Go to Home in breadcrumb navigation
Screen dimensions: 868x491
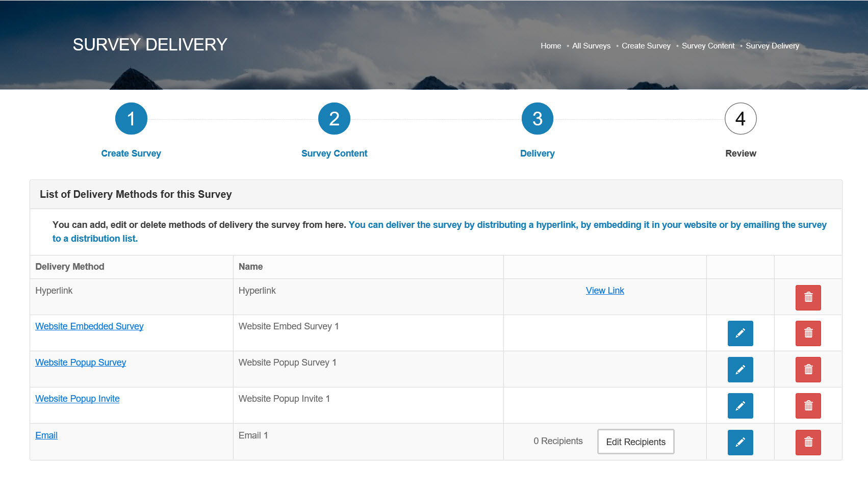[x=551, y=46]
